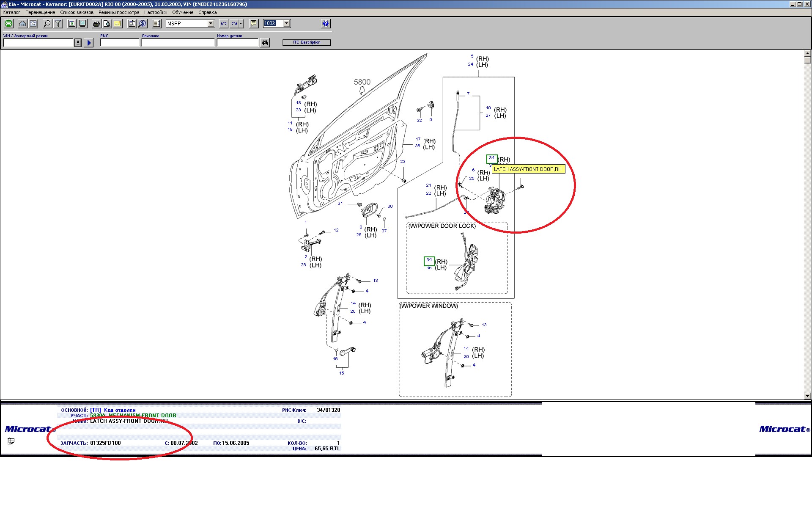Click the Описание input field
The image size is (812, 518).
pyautogui.click(x=178, y=43)
